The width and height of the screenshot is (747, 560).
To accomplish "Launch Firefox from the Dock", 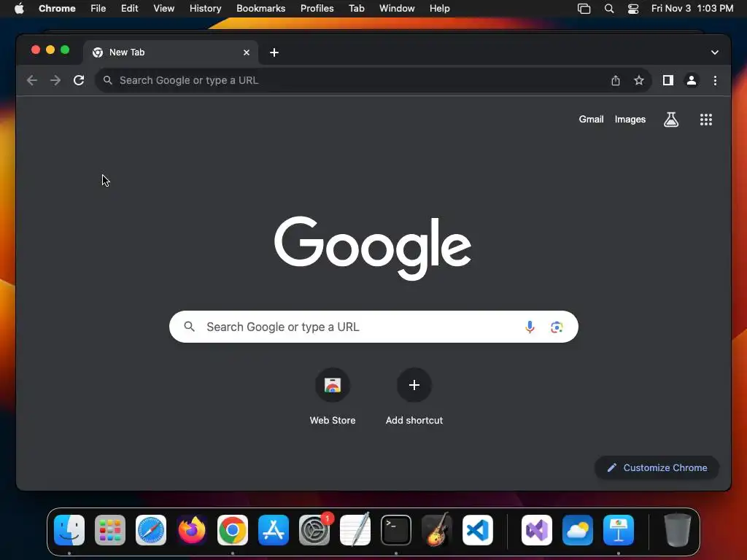I will click(192, 530).
